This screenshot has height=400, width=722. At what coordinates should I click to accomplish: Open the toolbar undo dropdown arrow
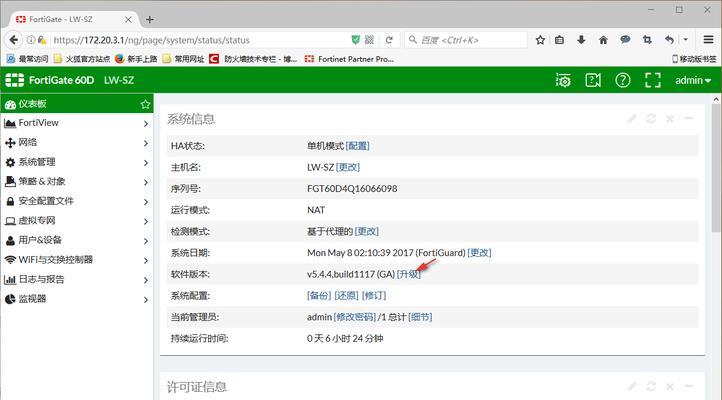(685, 40)
